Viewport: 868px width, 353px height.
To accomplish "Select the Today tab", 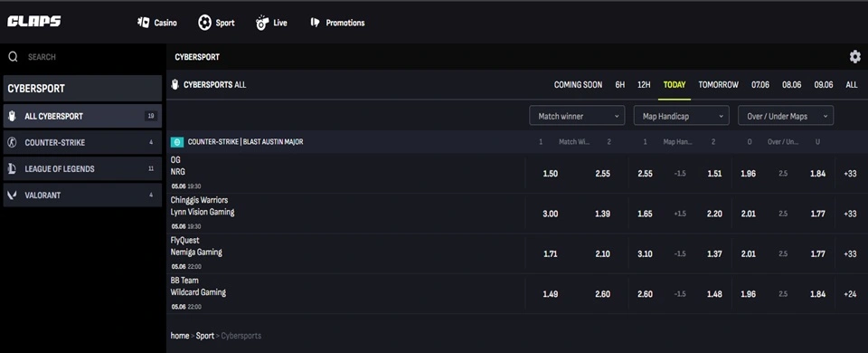I will click(x=675, y=85).
